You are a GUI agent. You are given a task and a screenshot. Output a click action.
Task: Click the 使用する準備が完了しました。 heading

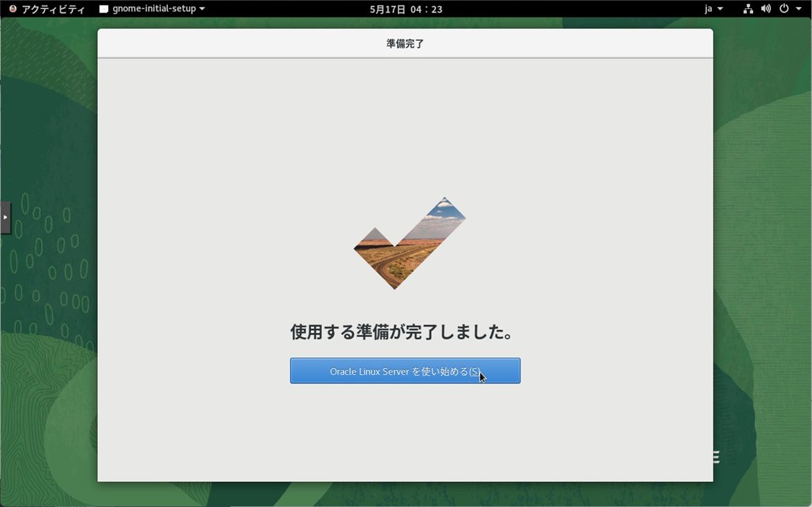[x=401, y=332]
